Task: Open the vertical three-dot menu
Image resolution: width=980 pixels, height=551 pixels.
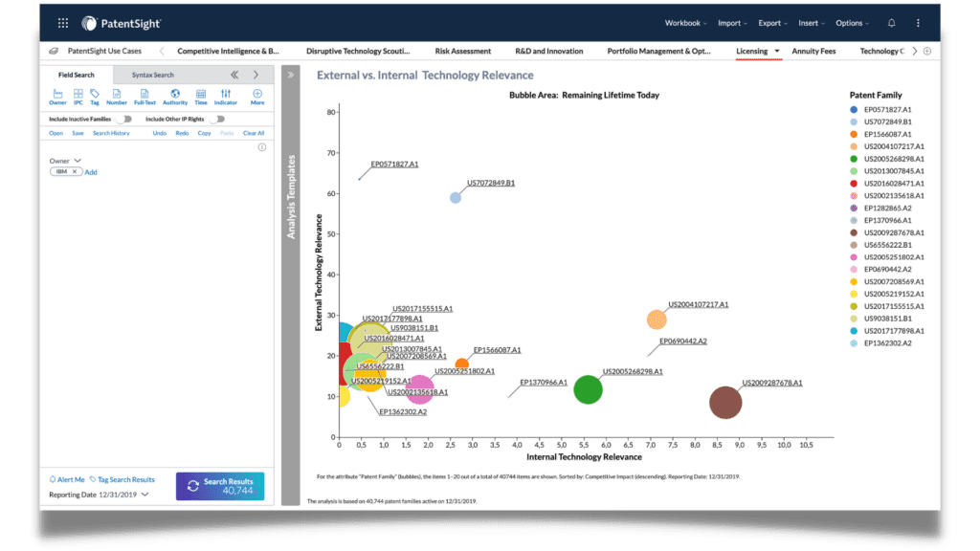Action: pyautogui.click(x=918, y=23)
